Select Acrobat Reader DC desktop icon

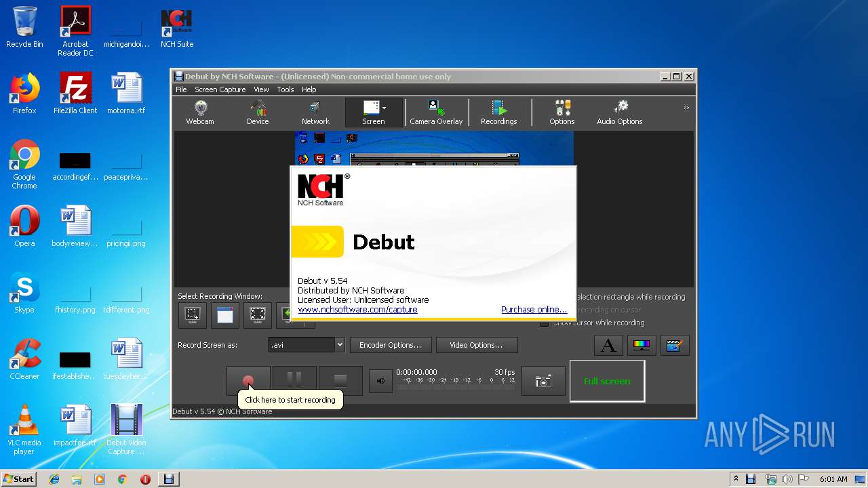point(75,31)
